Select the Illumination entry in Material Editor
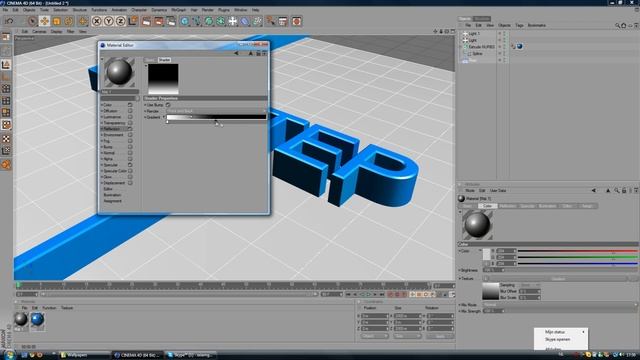Screen dimensions: 640x360 click(112, 195)
